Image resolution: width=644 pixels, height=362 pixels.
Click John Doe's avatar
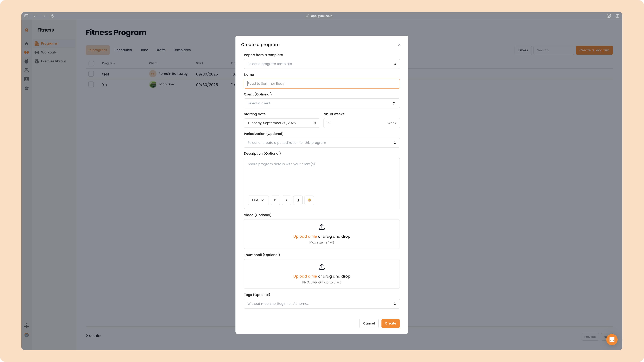[153, 84]
